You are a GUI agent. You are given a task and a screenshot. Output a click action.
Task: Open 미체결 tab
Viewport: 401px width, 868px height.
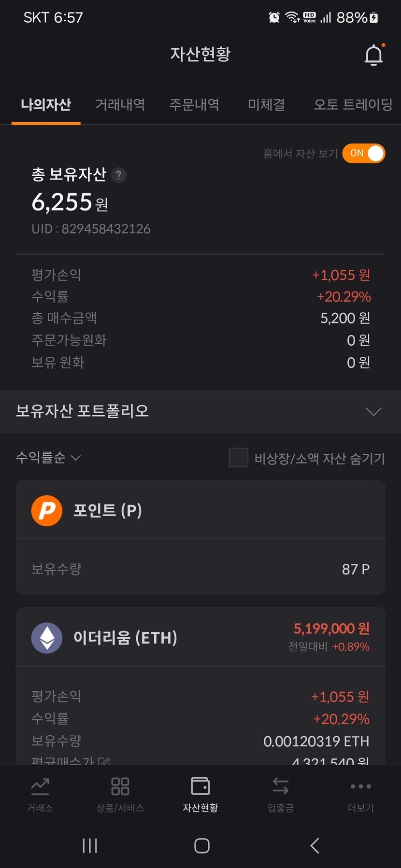[x=266, y=104]
